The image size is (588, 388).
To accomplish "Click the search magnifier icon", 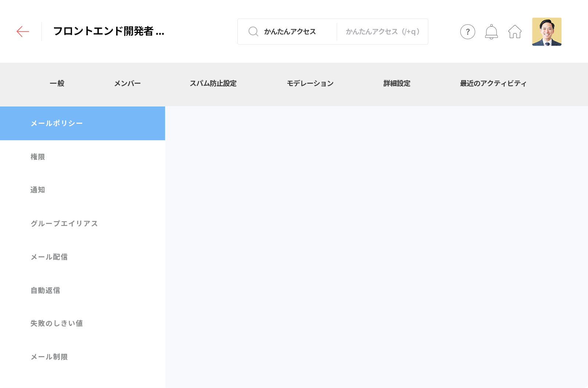I will [x=253, y=32].
